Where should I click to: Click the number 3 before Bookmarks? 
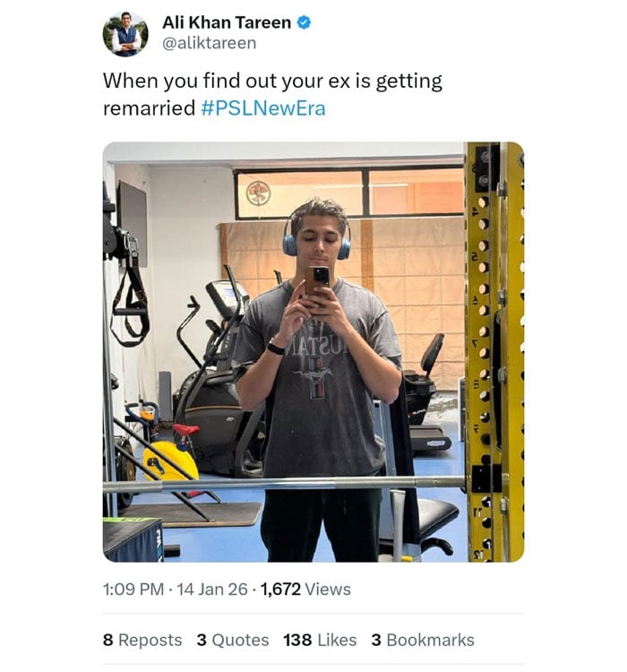click(x=376, y=640)
